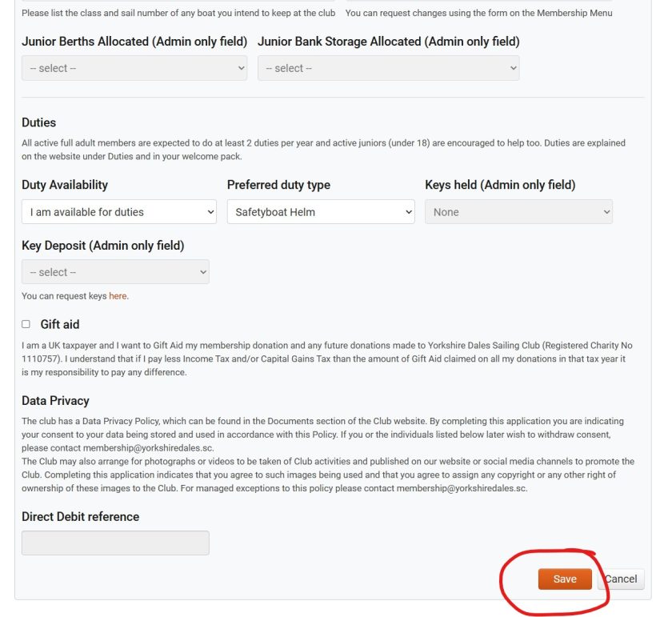Open the Junior Berths Allocated dropdown
Screen dimensions: 672x617
click(x=134, y=68)
